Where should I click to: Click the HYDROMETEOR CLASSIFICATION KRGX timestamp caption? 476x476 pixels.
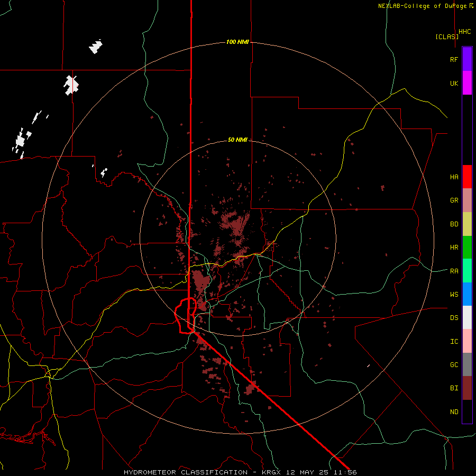tap(240, 472)
